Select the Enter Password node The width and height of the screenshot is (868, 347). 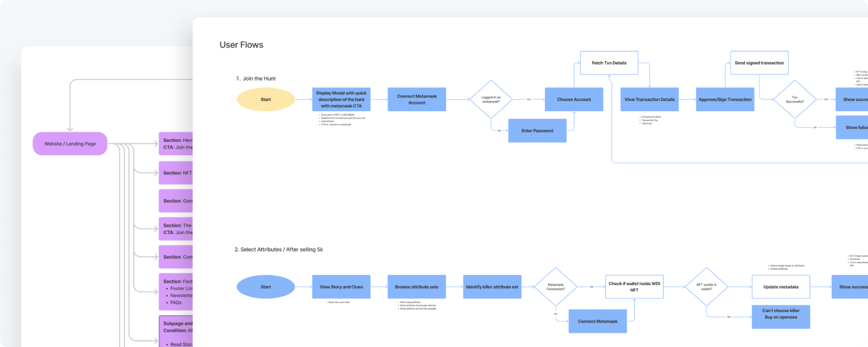point(537,131)
